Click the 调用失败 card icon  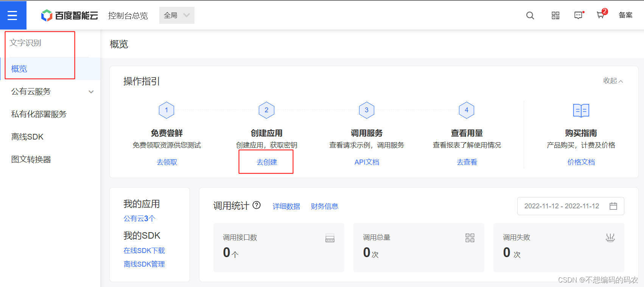[x=610, y=238]
